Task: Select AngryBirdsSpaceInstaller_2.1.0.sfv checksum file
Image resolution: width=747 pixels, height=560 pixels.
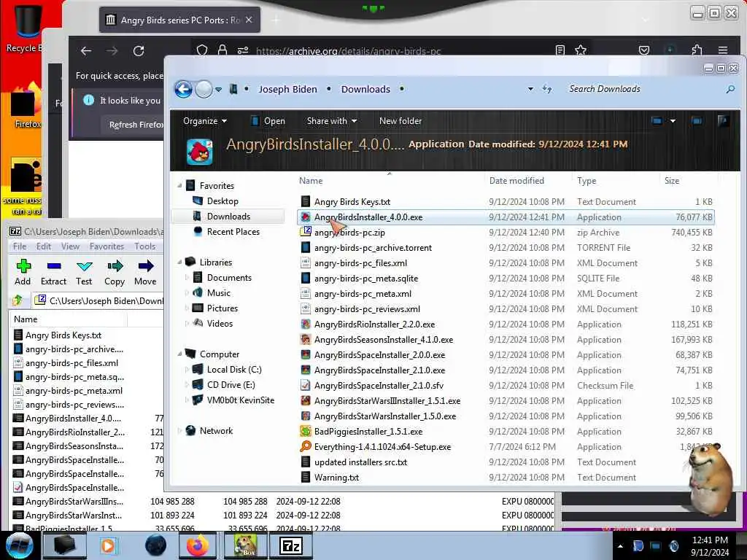Action: click(x=379, y=385)
